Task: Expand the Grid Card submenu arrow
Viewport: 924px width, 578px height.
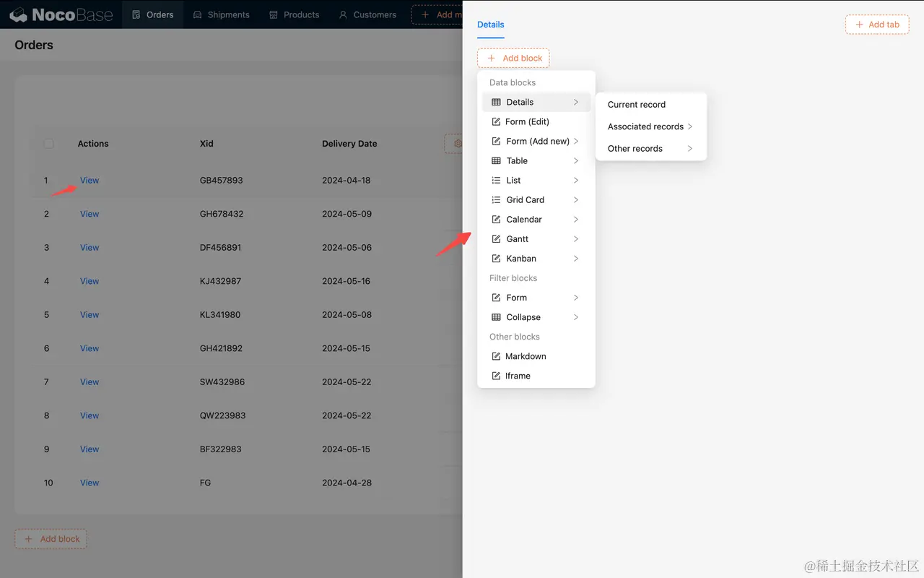Action: tap(576, 200)
